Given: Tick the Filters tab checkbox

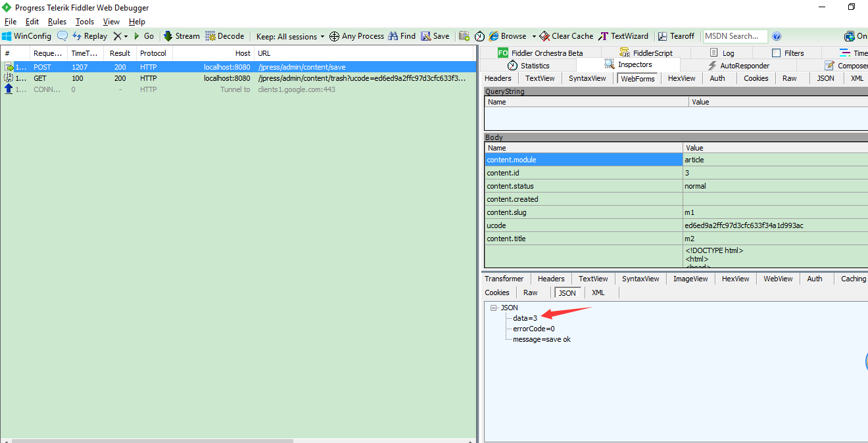Looking at the screenshot, I should tap(776, 53).
